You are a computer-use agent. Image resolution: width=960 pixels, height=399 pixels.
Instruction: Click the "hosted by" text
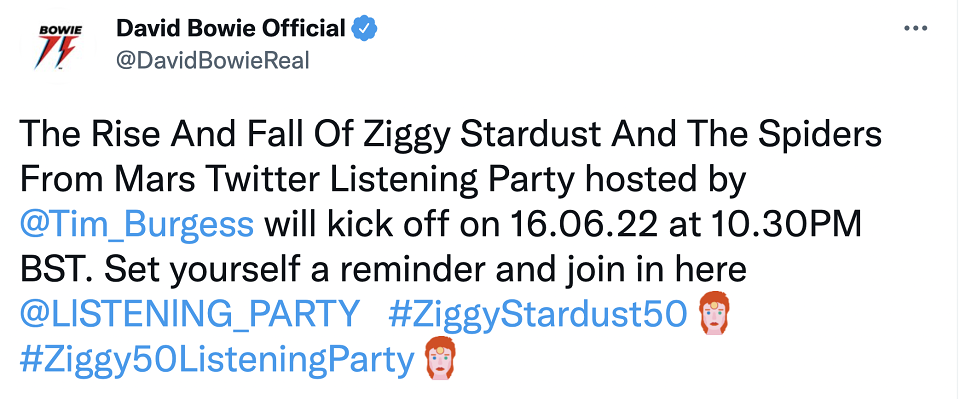click(x=666, y=181)
